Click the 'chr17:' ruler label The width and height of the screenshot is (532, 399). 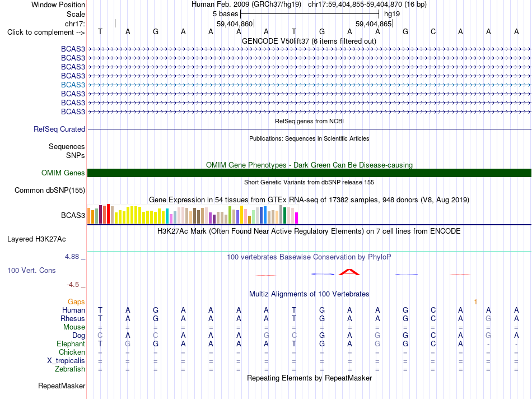(75, 24)
